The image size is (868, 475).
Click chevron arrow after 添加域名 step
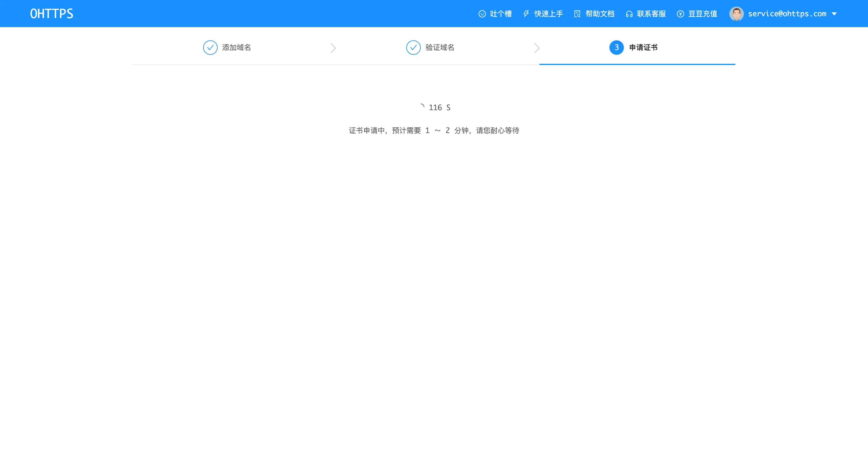(333, 48)
